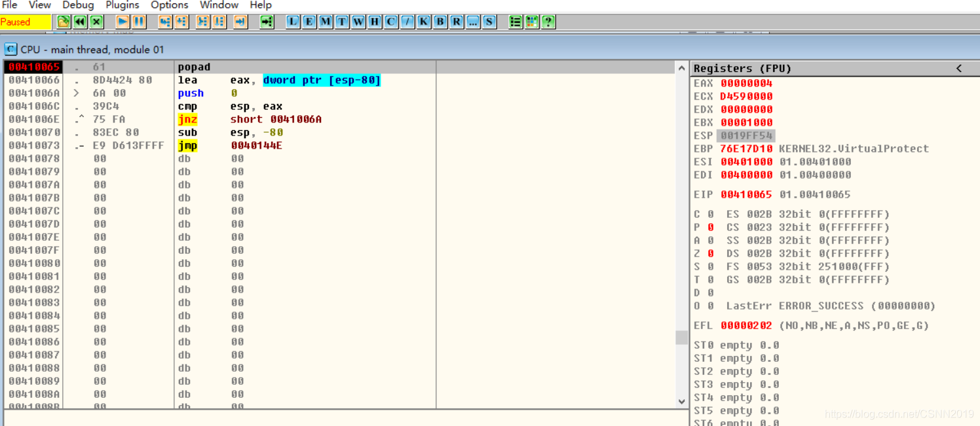
Task: Run the program with the play icon
Action: 122,22
